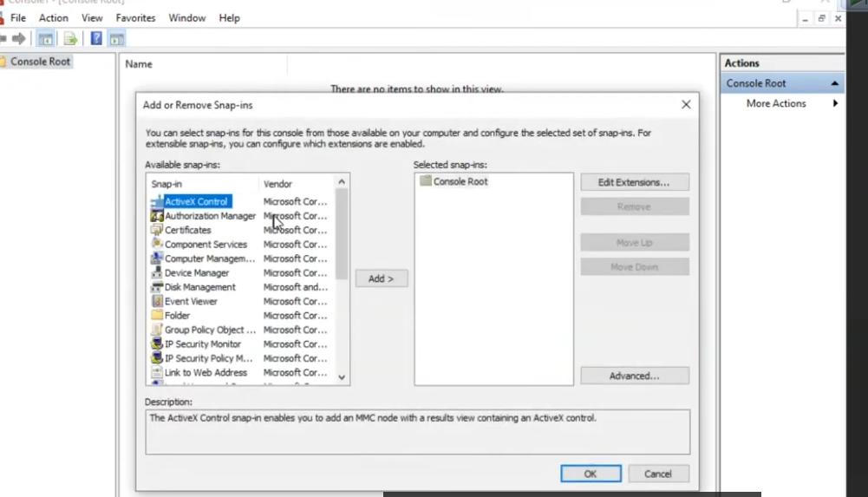Pick the IP Security Monitor icon

point(157,343)
